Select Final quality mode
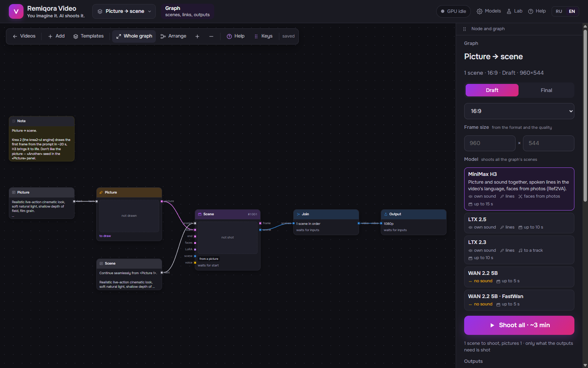Viewport: 588px width, 368px height. (546, 90)
